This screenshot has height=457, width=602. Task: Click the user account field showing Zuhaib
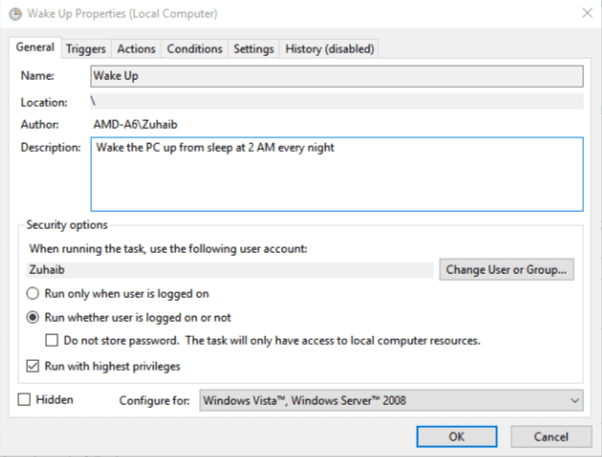[230, 270]
